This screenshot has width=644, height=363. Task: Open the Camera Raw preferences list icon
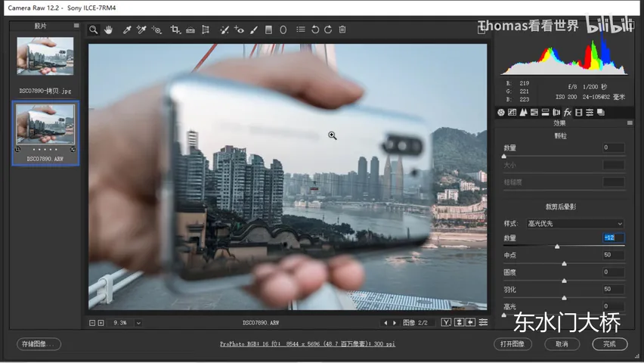(x=301, y=29)
